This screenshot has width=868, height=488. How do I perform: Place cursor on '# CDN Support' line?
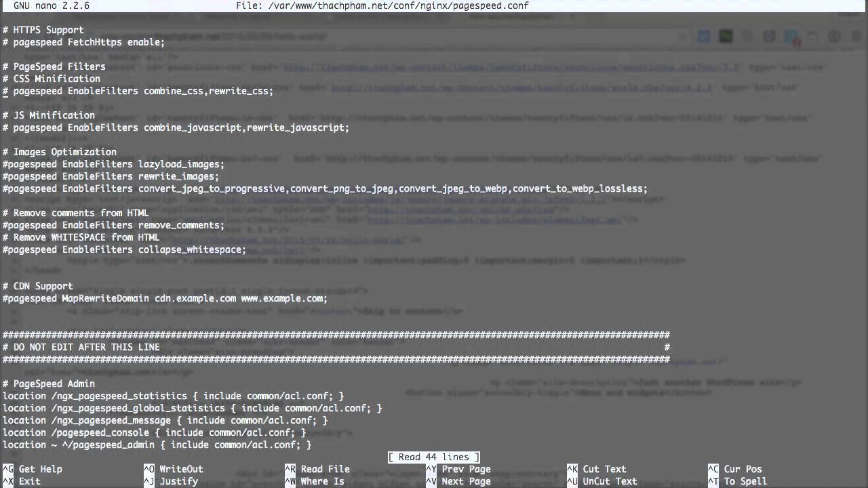tap(38, 286)
